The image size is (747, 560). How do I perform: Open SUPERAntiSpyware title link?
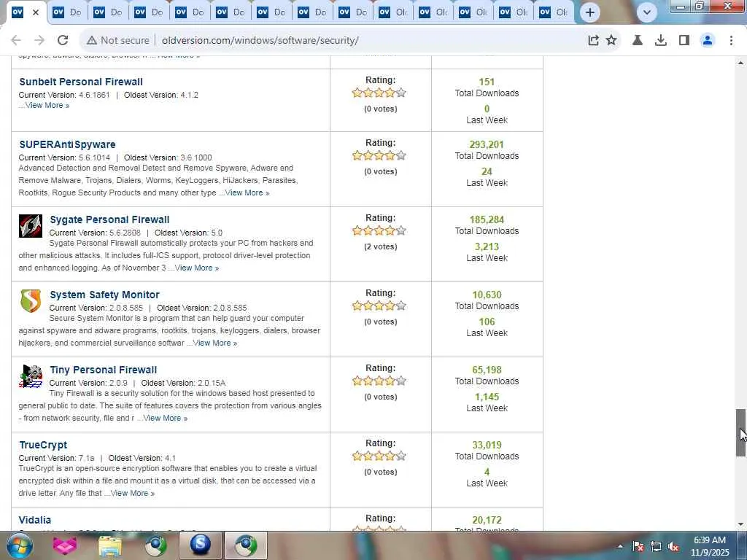coord(67,144)
